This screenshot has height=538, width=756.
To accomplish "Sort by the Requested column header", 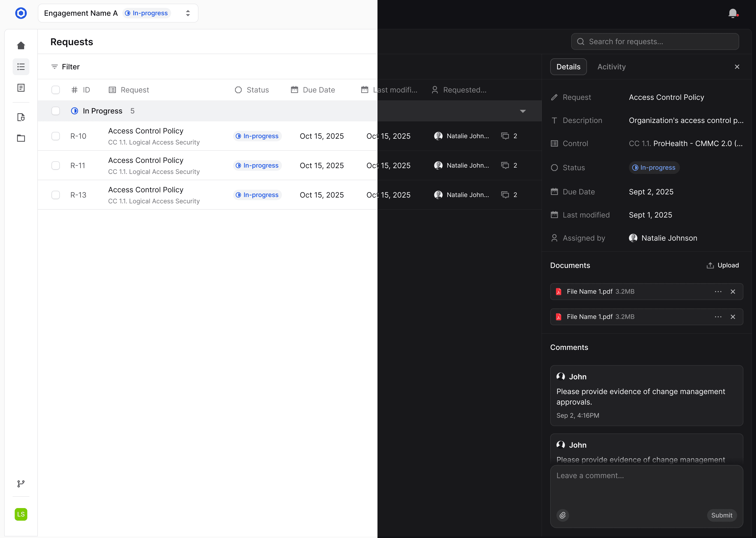I will pos(459,90).
